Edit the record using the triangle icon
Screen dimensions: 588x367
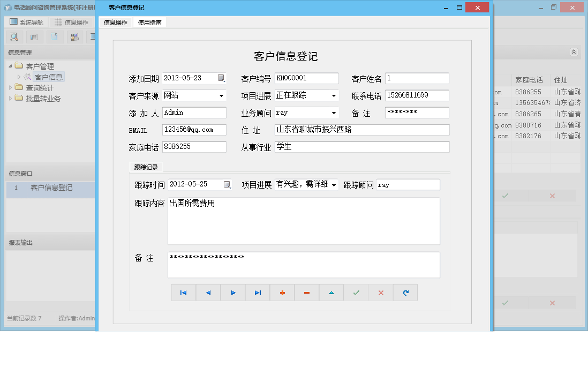tap(331, 293)
